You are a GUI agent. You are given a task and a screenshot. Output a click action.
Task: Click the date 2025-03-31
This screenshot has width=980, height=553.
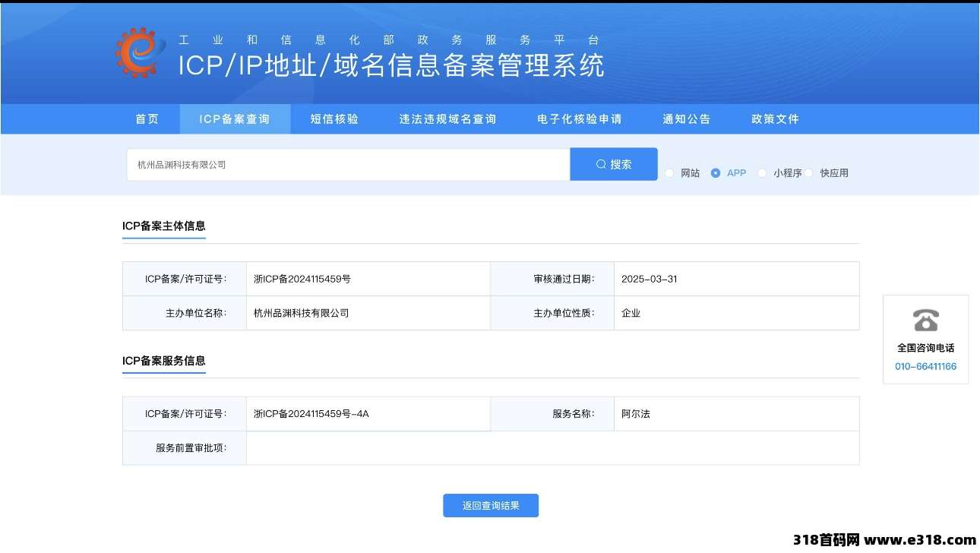pos(650,279)
